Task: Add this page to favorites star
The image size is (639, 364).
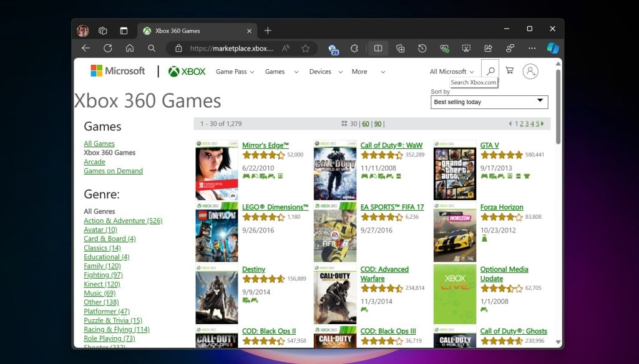Action: tap(305, 49)
